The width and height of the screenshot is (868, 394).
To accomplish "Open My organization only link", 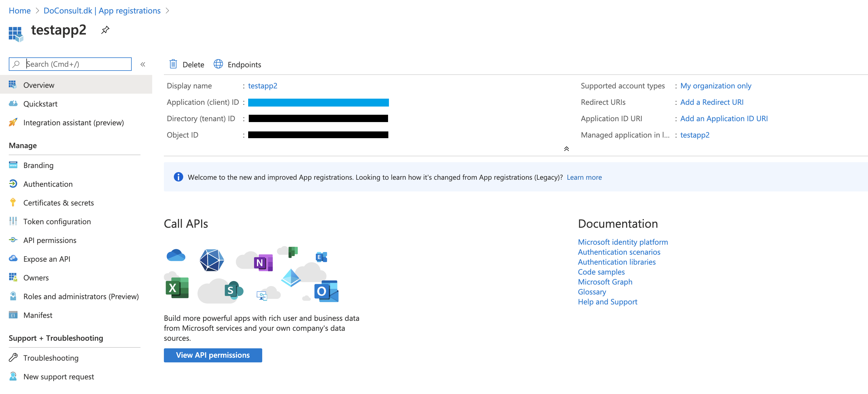I will click(715, 85).
